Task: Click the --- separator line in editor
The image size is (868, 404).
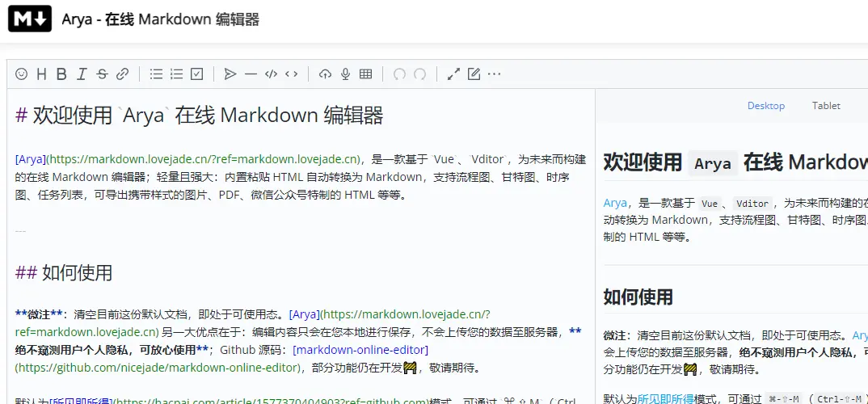Action: tap(20, 231)
